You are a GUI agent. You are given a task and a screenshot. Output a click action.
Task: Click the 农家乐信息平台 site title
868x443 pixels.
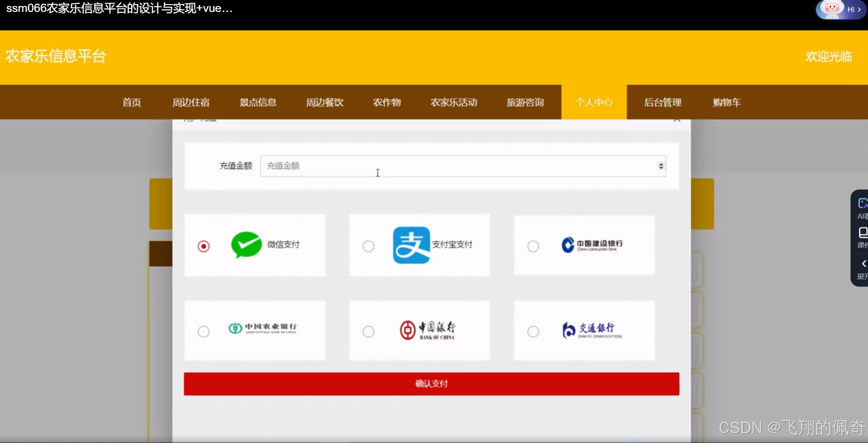click(56, 56)
